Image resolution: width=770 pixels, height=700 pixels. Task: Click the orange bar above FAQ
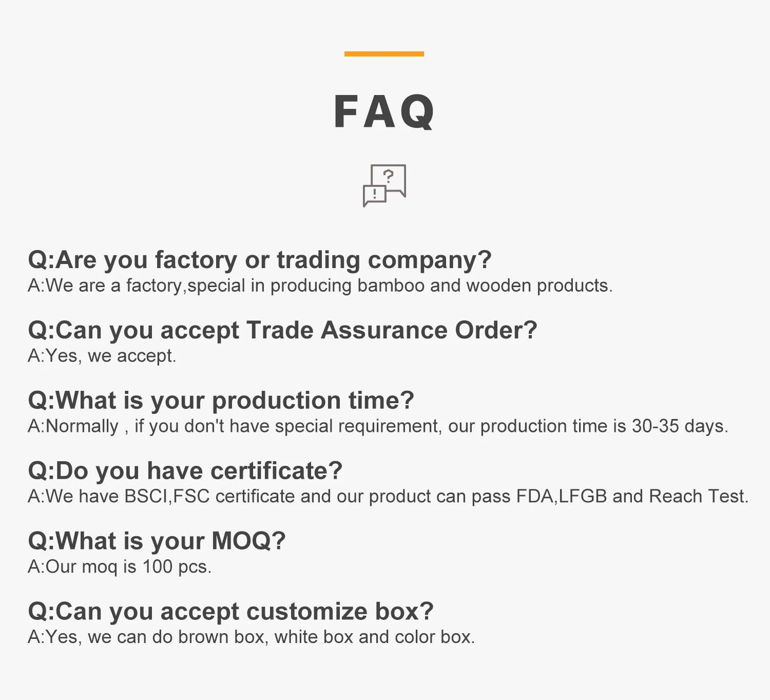384,53
